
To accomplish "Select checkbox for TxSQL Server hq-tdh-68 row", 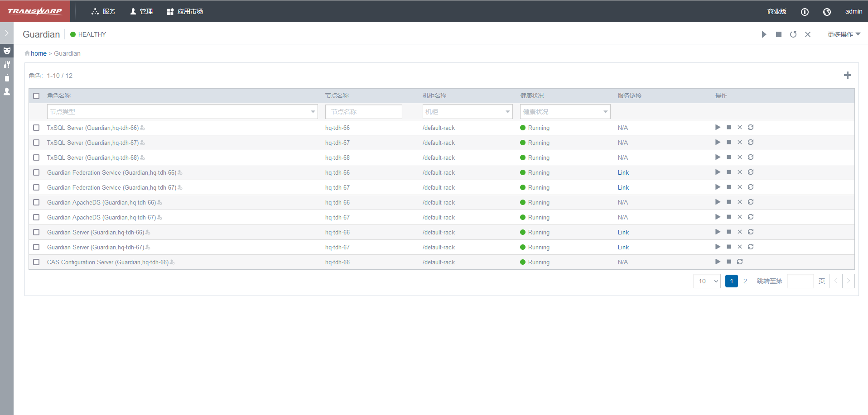I will [x=37, y=157].
